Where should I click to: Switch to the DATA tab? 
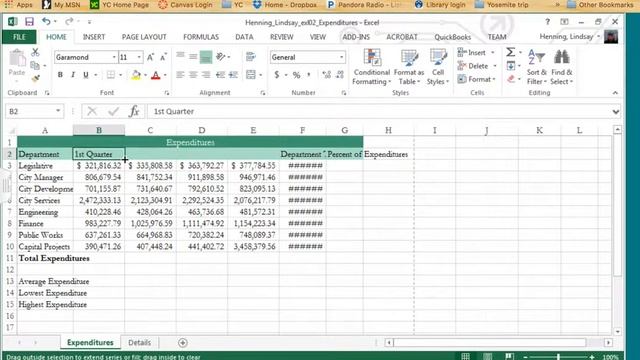244,37
